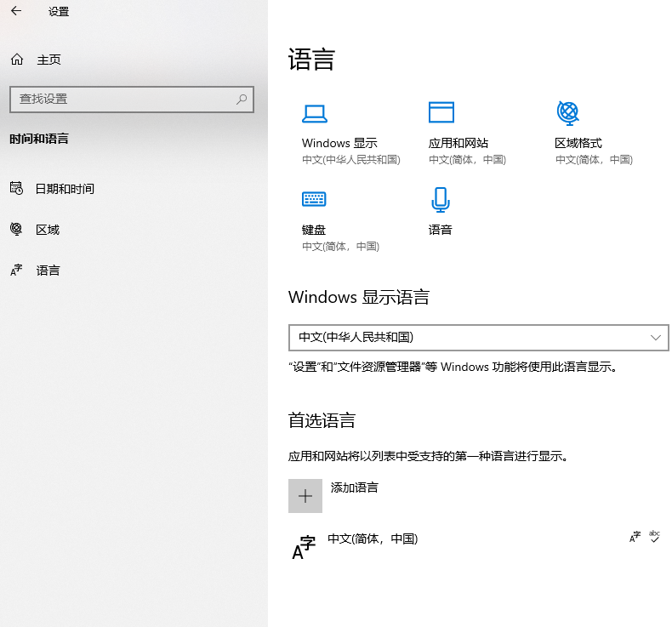Select 日期和时间 in the sidebar
Viewport: 672px width, 627px height.
point(65,189)
